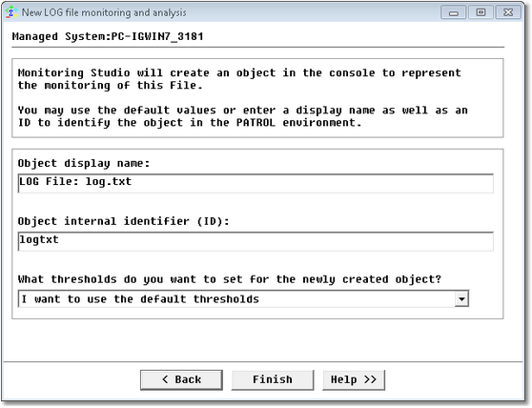Maximize the wizard window
532x408 pixels.
click(x=481, y=13)
